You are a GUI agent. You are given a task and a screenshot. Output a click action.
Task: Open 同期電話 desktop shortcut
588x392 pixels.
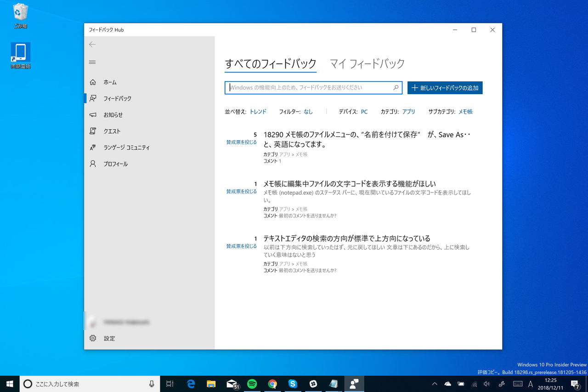click(21, 56)
